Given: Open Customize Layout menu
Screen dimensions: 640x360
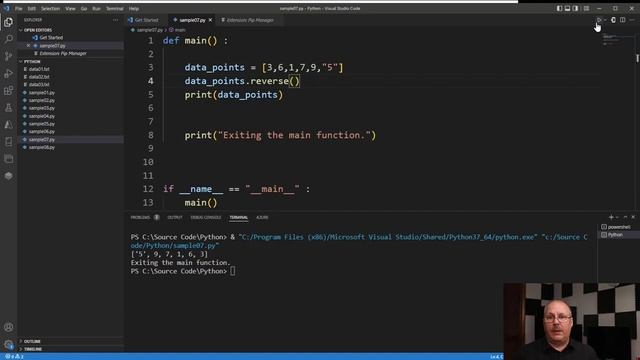Looking at the screenshot, I should [x=586, y=8].
